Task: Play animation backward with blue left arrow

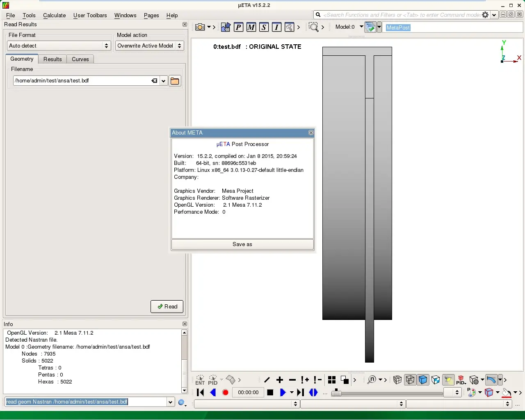Action: pyautogui.click(x=213, y=393)
